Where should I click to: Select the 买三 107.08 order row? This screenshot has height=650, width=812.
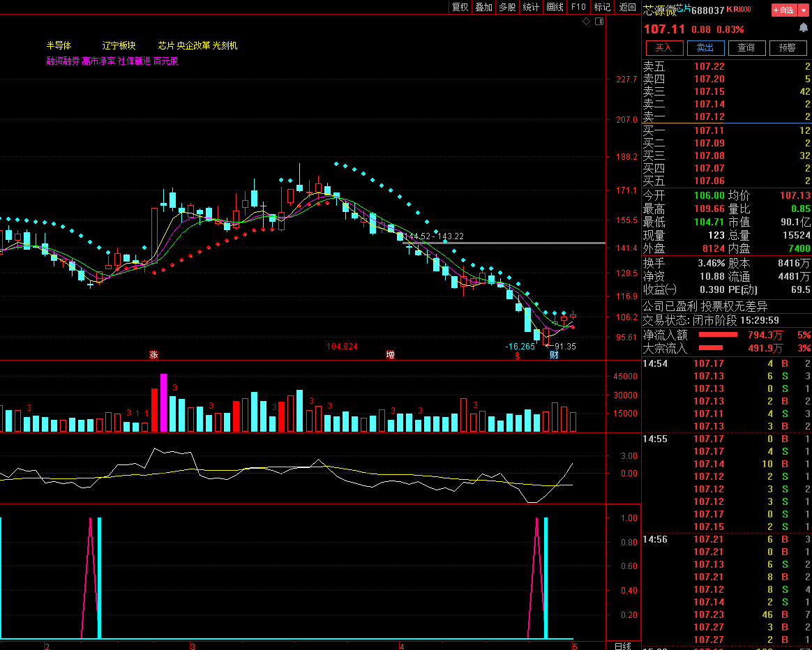click(x=727, y=156)
